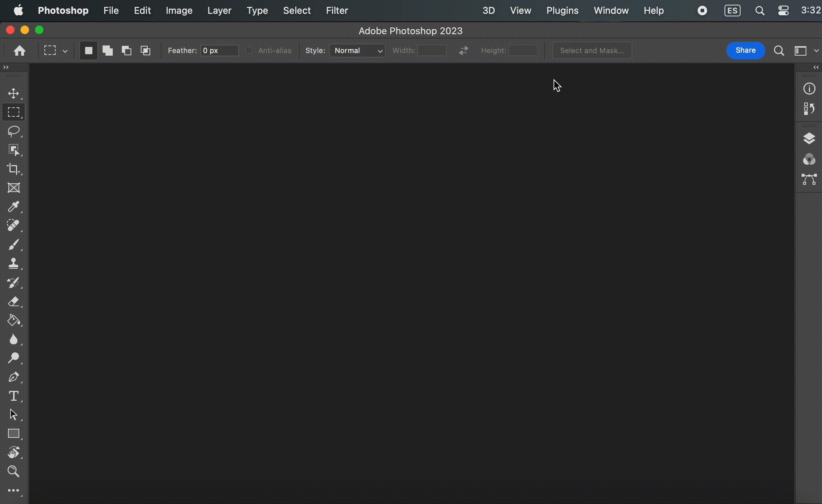Select the Lasso tool

click(x=13, y=131)
